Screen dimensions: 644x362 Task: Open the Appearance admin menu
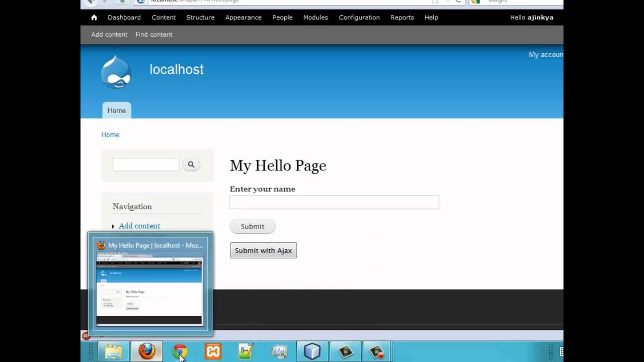244,18
